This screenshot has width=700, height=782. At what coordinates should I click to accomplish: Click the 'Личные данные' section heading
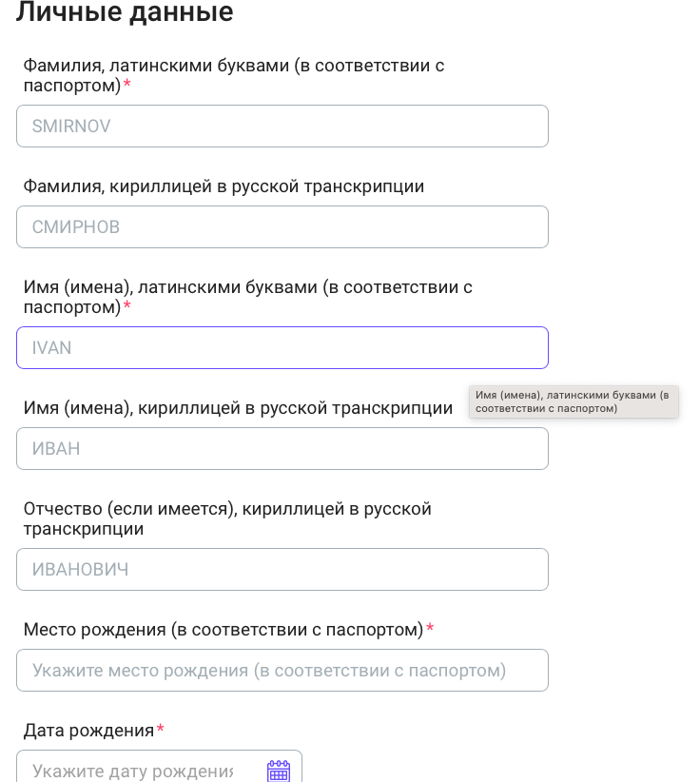[x=125, y=13]
